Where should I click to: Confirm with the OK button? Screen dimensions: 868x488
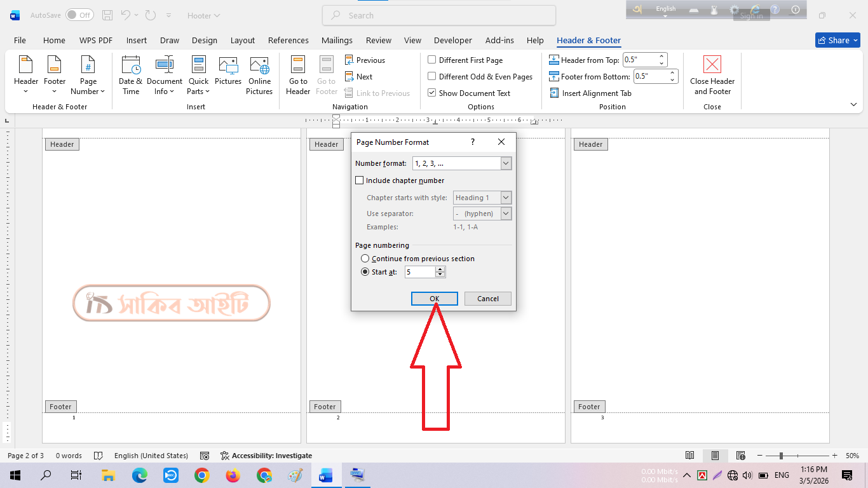coord(435,299)
